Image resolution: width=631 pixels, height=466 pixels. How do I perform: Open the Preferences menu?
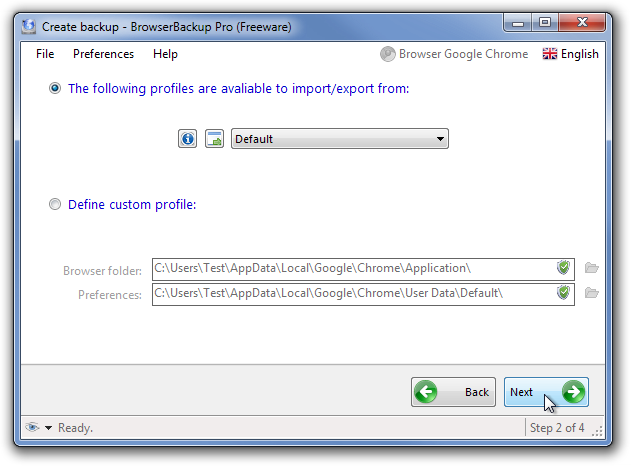point(103,54)
